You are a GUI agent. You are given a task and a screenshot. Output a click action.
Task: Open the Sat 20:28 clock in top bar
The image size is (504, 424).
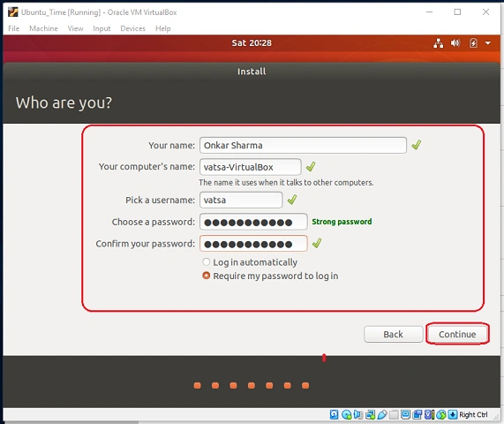(x=252, y=42)
